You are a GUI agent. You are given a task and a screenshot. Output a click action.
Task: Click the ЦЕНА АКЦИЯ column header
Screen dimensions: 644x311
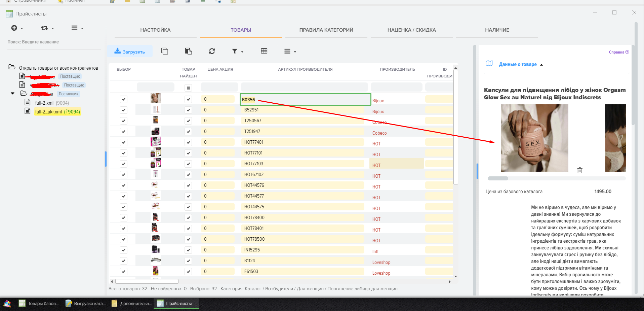[x=220, y=69]
